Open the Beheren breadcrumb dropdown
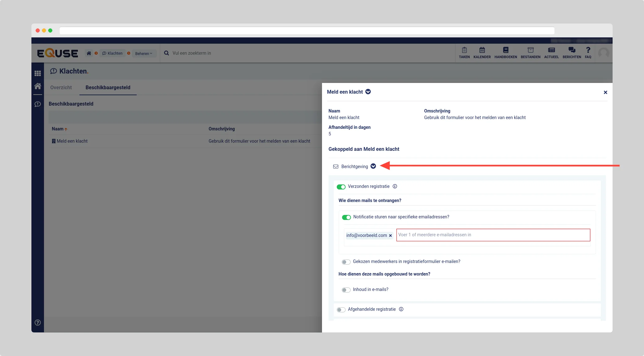Image resolution: width=644 pixels, height=356 pixels. [144, 53]
